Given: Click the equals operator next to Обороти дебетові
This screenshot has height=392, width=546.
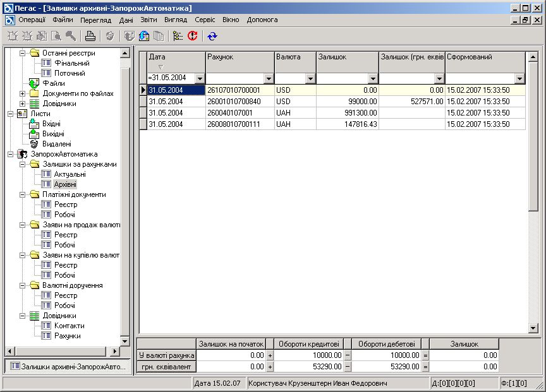Looking at the screenshot, I should [x=425, y=355].
